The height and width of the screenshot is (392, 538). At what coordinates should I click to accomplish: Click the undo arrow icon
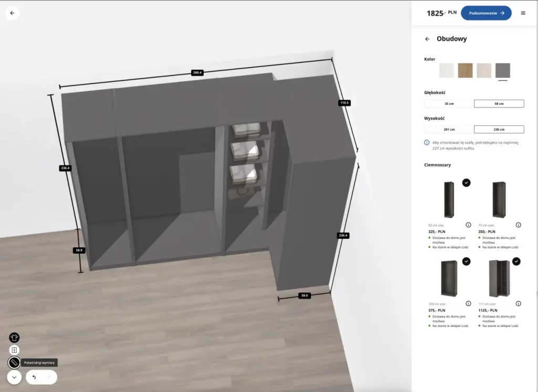tap(34, 377)
